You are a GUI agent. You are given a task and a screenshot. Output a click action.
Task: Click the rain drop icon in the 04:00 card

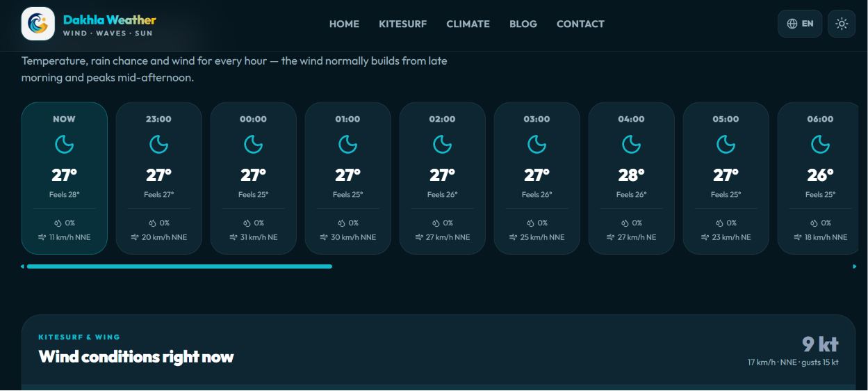(625, 223)
